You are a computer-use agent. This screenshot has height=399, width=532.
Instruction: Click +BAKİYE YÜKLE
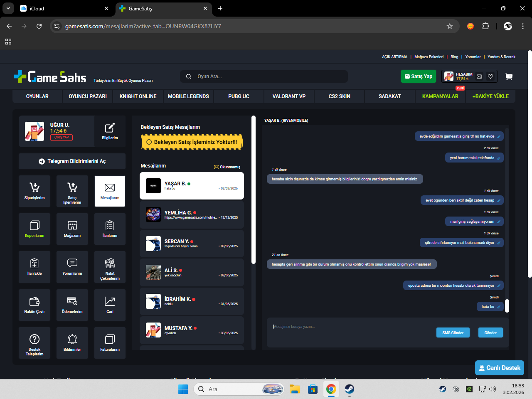click(x=490, y=96)
